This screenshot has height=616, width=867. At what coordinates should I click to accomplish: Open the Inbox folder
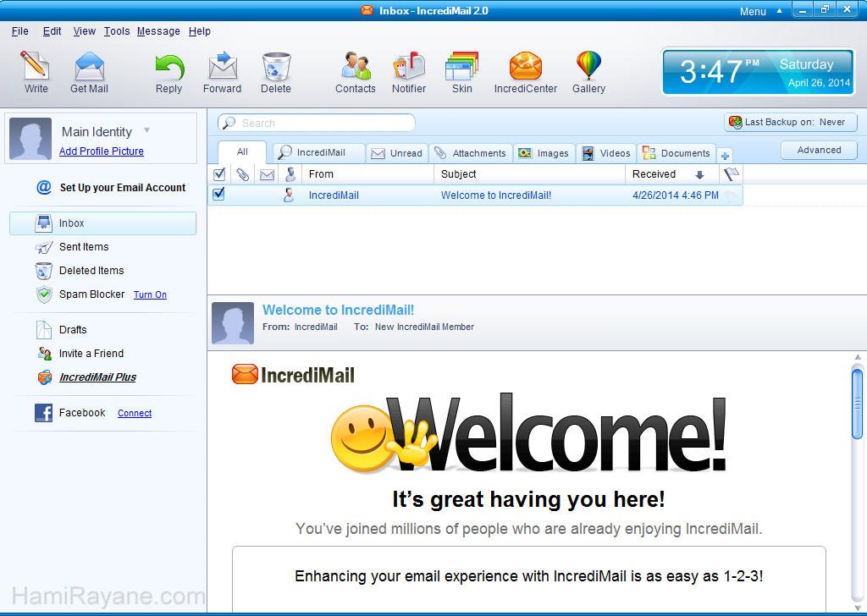(x=102, y=223)
